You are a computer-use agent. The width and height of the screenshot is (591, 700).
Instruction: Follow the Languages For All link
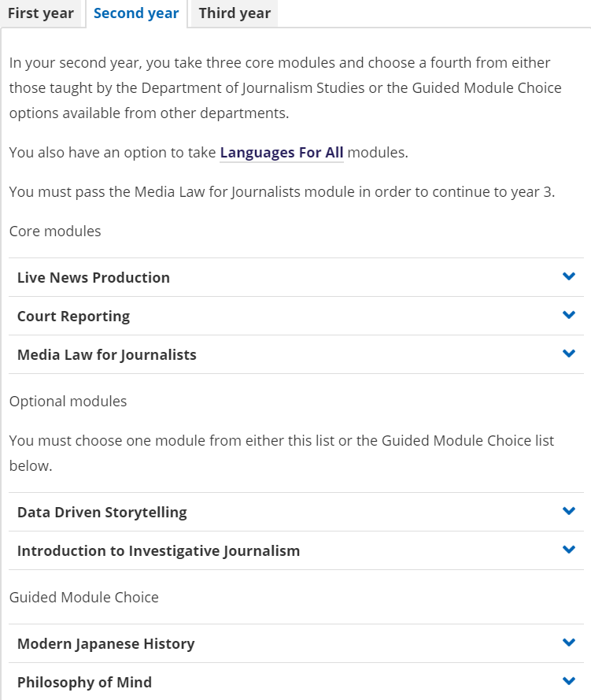click(282, 153)
